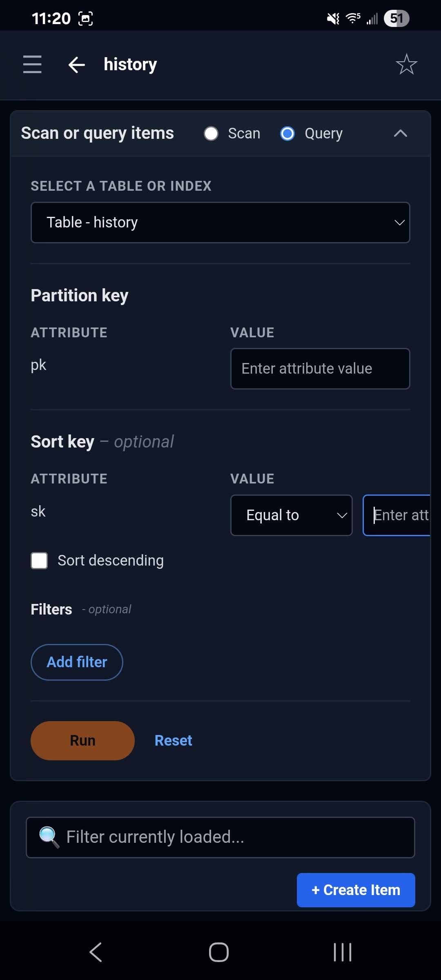Viewport: 441px width, 980px height.
Task: Enter a value in the pk attribute field
Action: (320, 368)
